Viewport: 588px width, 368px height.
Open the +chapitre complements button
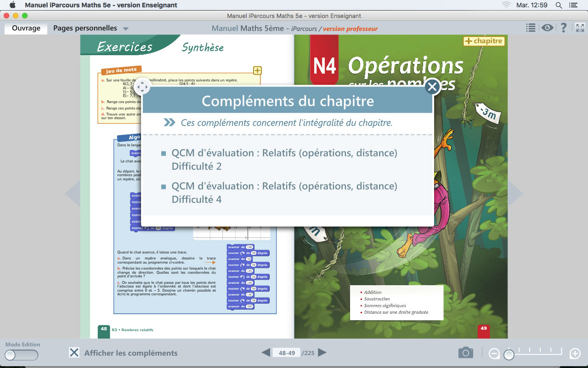click(484, 41)
